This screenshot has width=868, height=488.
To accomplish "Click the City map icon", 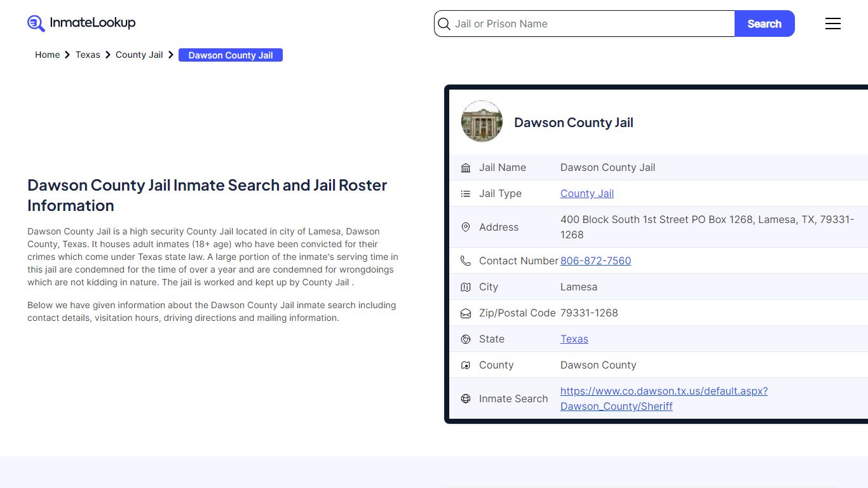I will point(466,287).
